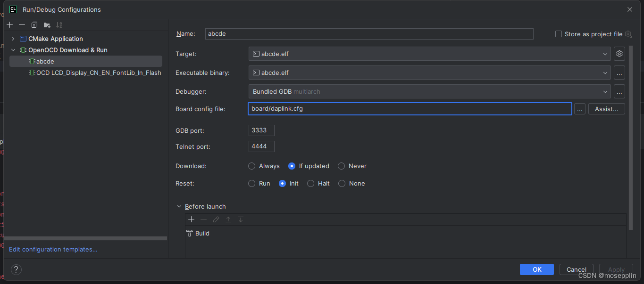Set Reset mode to Halt
The image size is (644, 284).
click(311, 183)
